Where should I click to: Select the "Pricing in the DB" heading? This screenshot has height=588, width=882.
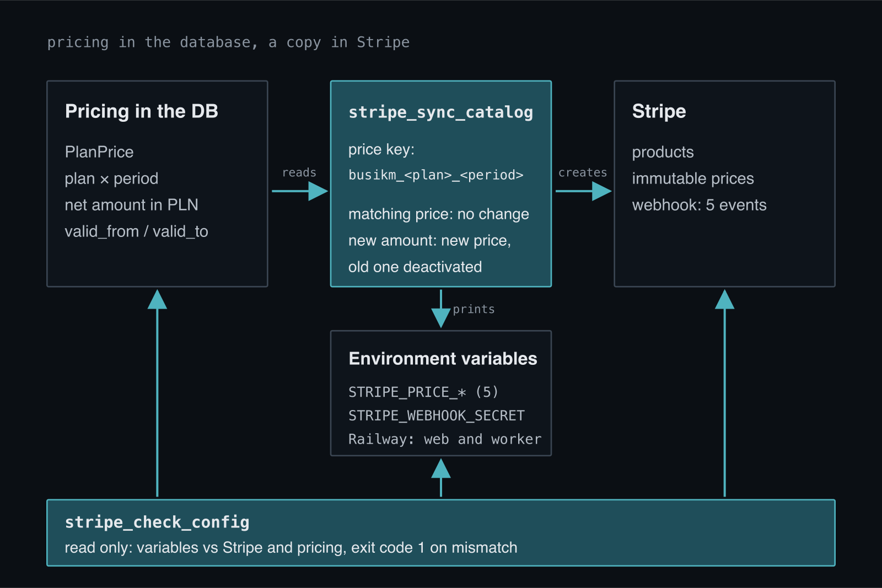[142, 111]
